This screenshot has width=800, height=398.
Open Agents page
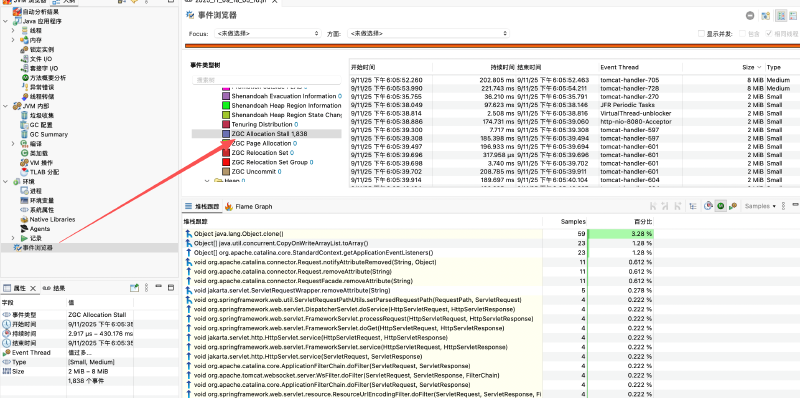click(40, 229)
